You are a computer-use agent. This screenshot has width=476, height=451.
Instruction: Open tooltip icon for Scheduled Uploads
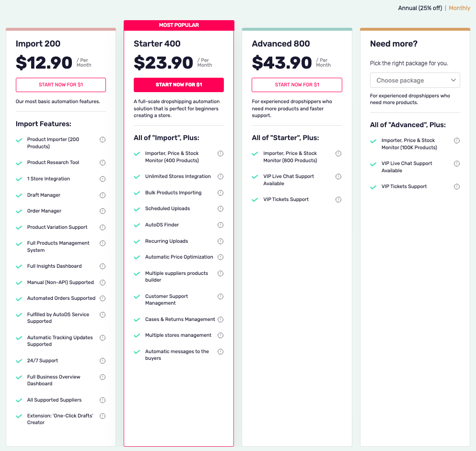click(x=220, y=208)
